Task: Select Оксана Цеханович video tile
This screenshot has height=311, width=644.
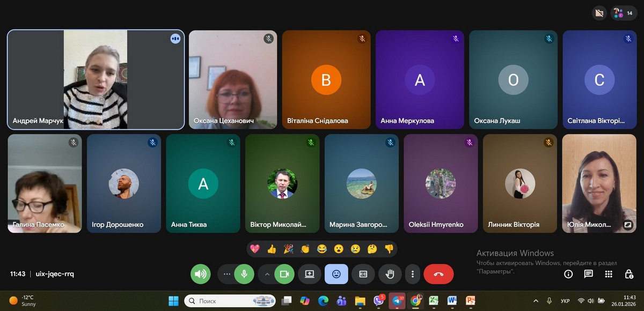Action: coord(233,79)
